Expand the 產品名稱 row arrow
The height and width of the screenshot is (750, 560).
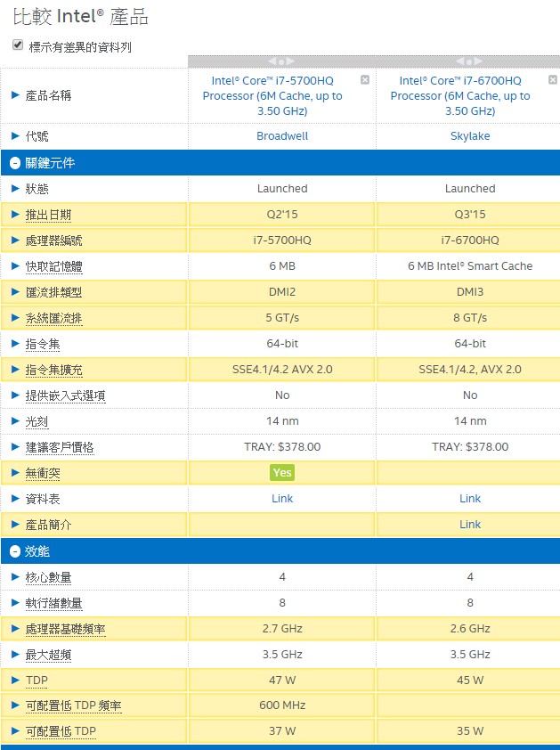point(15,95)
